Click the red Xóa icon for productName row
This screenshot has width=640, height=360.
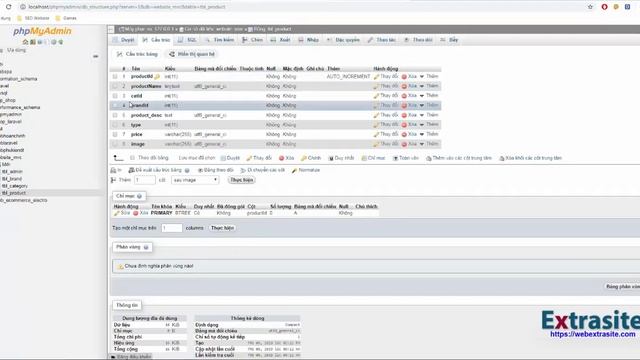(x=404, y=87)
